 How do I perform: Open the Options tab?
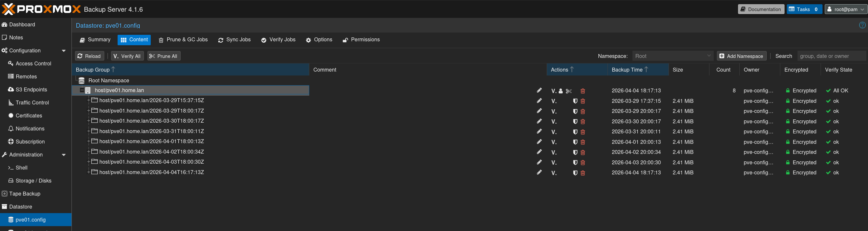click(x=319, y=40)
